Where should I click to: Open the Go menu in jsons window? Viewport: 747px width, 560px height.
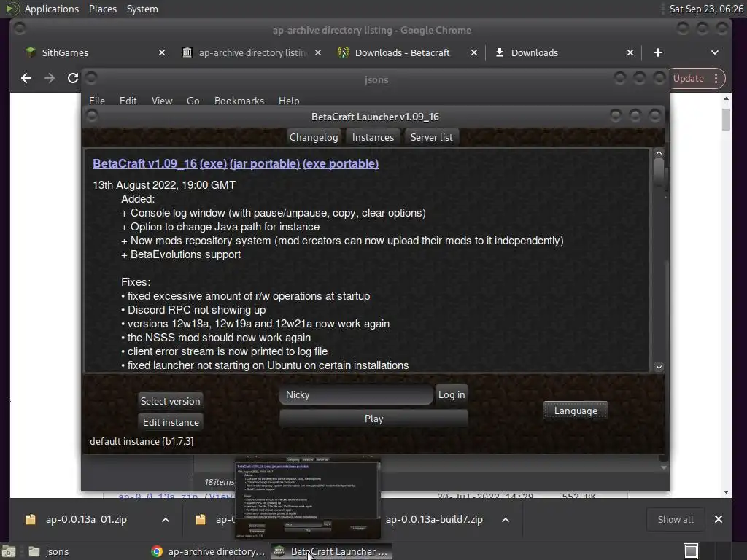click(x=193, y=101)
